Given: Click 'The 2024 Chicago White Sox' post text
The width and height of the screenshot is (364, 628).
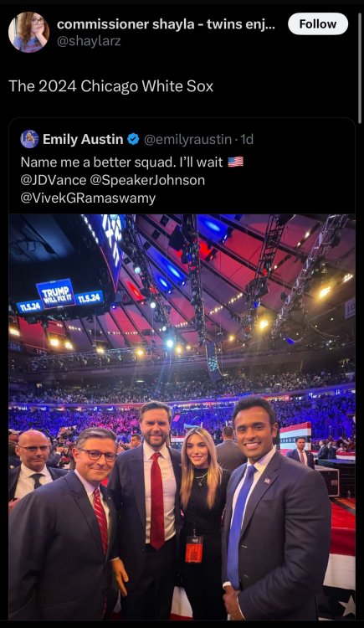Looking at the screenshot, I should point(111,86).
